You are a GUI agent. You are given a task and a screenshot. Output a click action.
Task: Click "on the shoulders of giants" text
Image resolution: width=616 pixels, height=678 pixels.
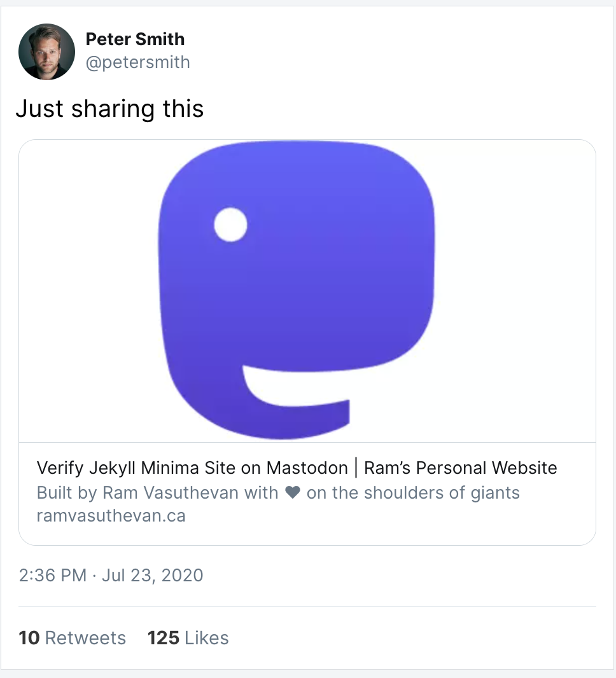(x=413, y=493)
